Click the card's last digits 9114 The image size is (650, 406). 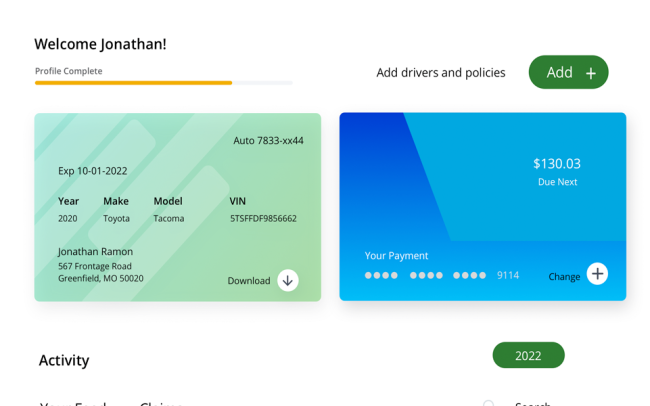[x=508, y=275]
